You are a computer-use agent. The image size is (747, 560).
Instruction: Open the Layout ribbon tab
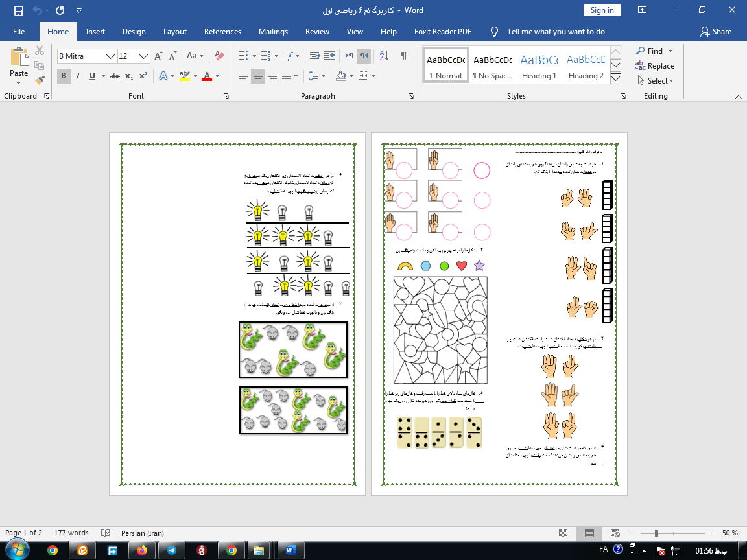coord(174,32)
